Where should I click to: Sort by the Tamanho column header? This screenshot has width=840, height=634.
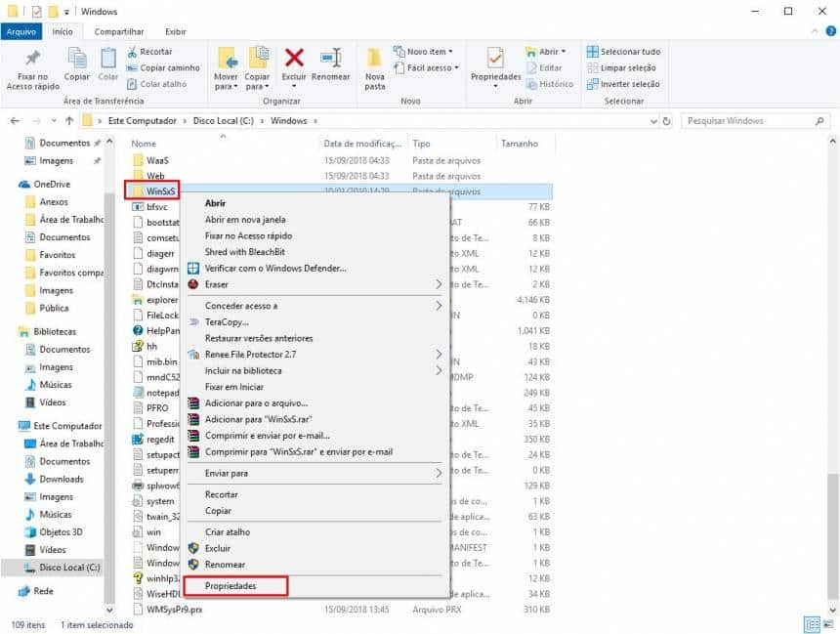pyautogui.click(x=520, y=144)
